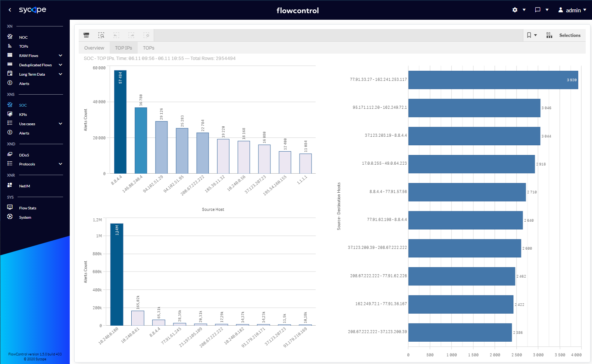The width and height of the screenshot is (592, 364).
Task: Select the 17.0.0.255 - 49.0.64.223 bar
Action: click(x=472, y=164)
